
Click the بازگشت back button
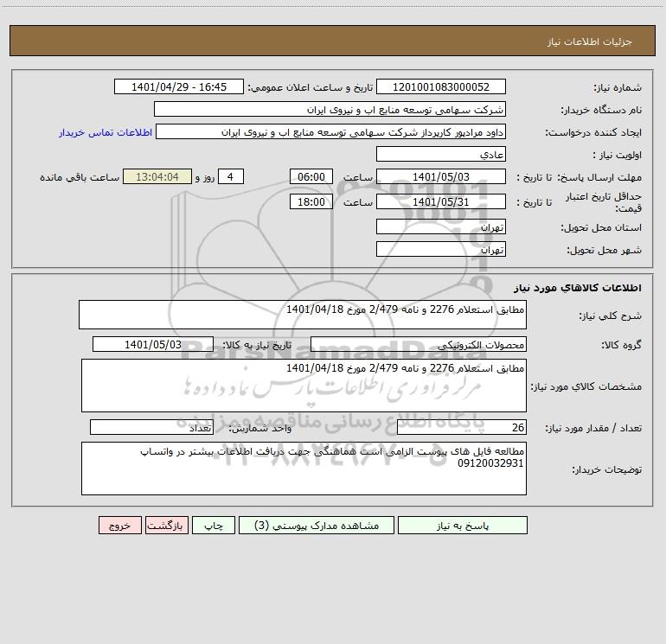pos(166,525)
